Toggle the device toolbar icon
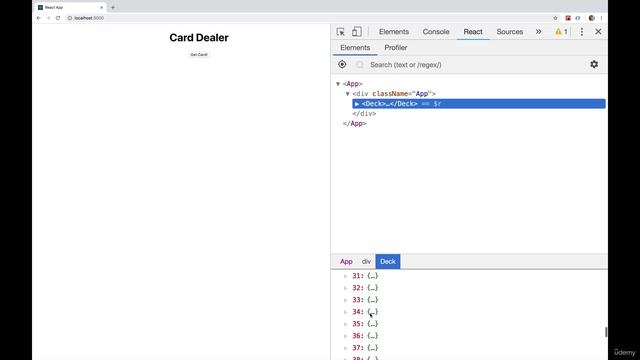Image resolution: width=640 pixels, height=360 pixels. (x=356, y=32)
